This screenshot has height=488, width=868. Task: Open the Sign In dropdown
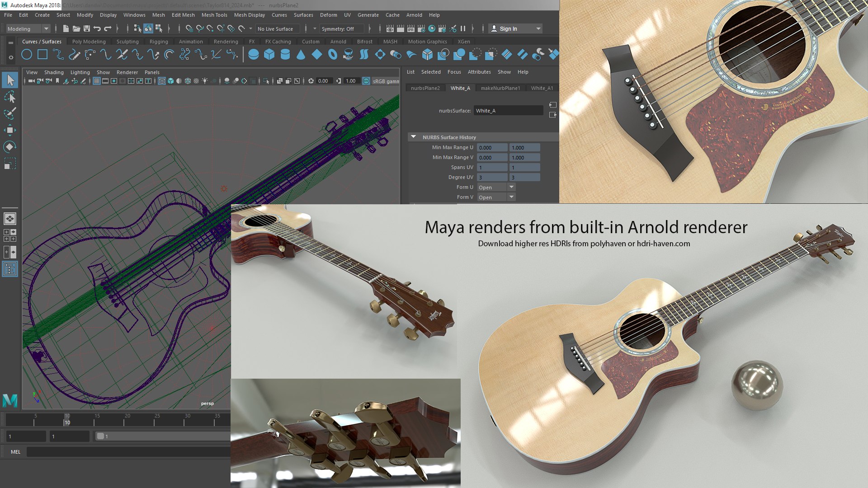click(538, 28)
